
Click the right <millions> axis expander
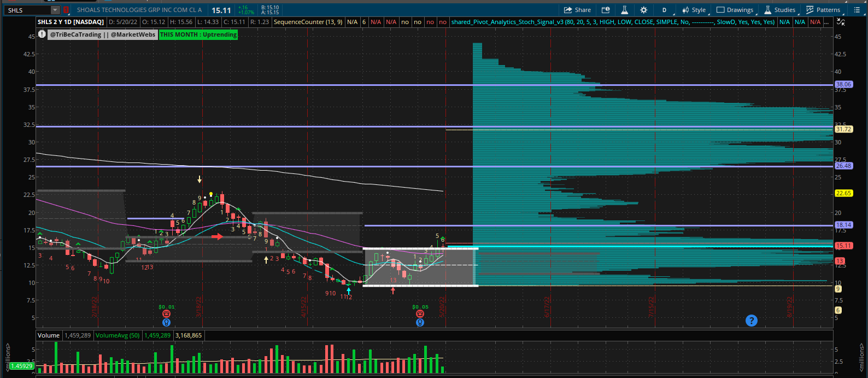(861, 358)
